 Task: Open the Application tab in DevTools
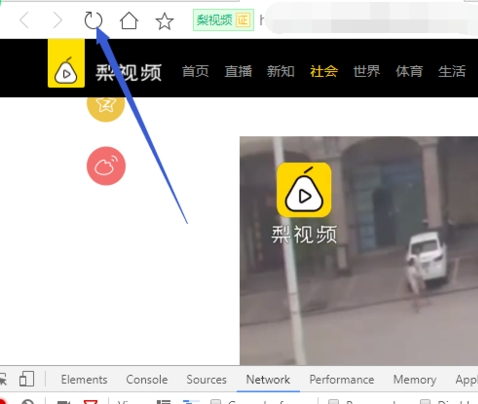click(x=466, y=380)
